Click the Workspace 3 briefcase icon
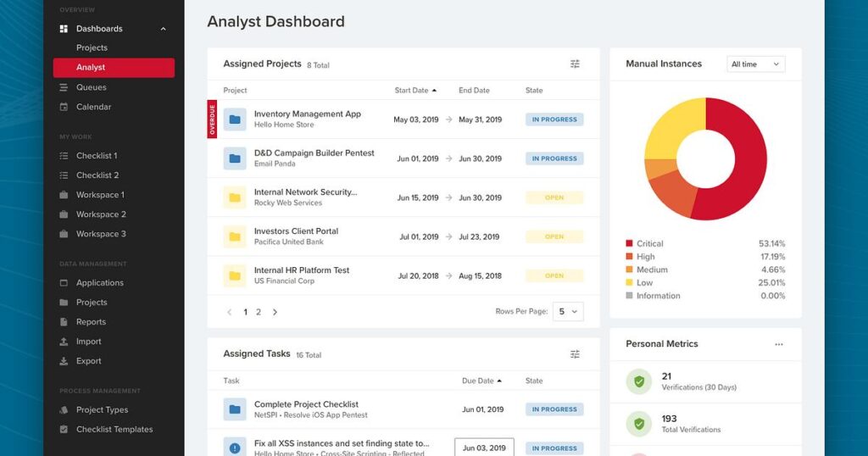 (64, 234)
